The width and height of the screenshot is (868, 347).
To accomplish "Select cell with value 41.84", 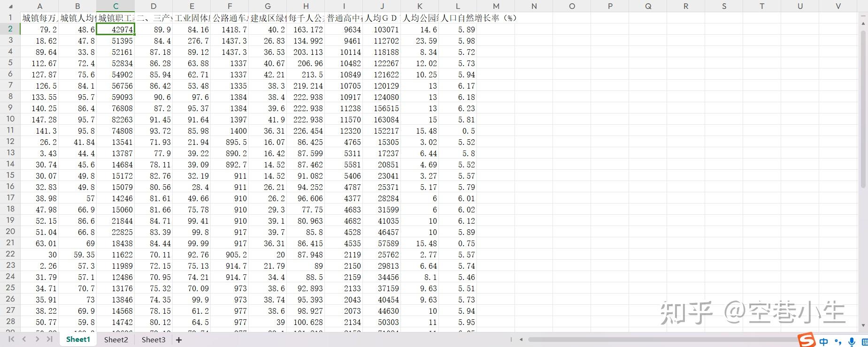I will [77, 142].
